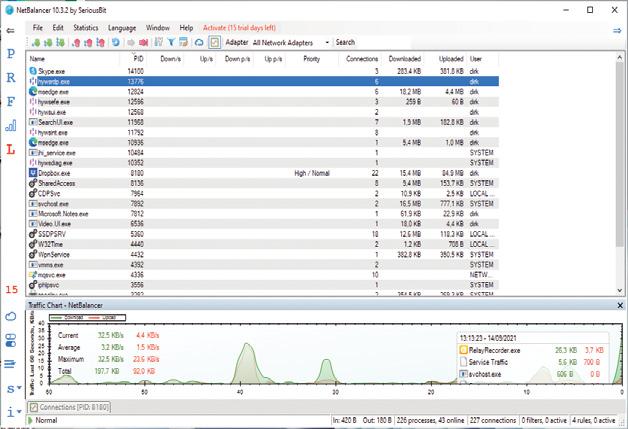The width and height of the screenshot is (628, 429).
Task: Click the columns settings toolbar icon
Action: click(159, 42)
